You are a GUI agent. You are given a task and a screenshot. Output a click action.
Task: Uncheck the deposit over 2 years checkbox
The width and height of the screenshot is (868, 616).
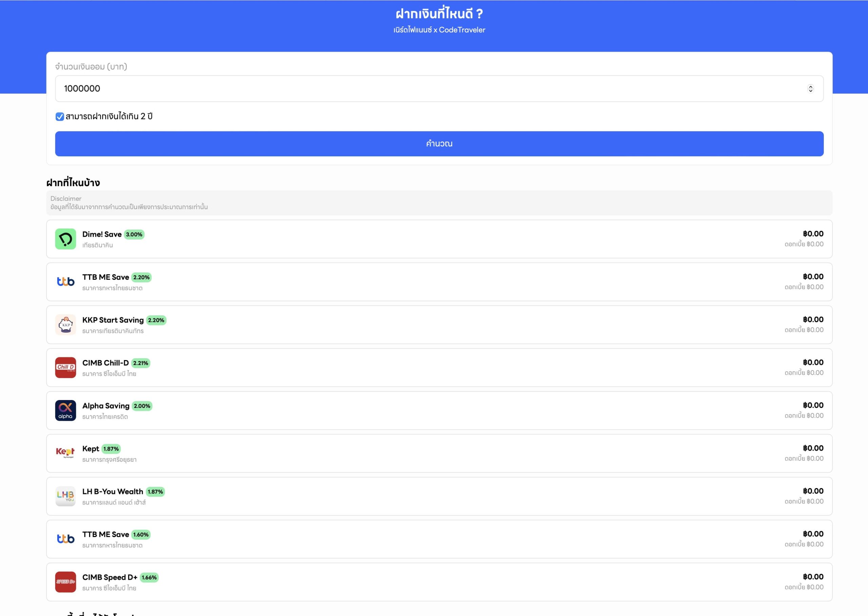pos(60,116)
